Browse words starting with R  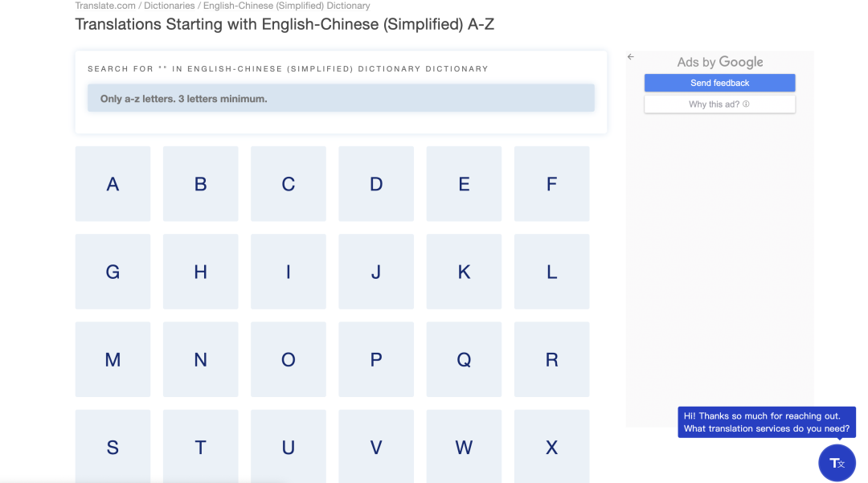point(552,359)
